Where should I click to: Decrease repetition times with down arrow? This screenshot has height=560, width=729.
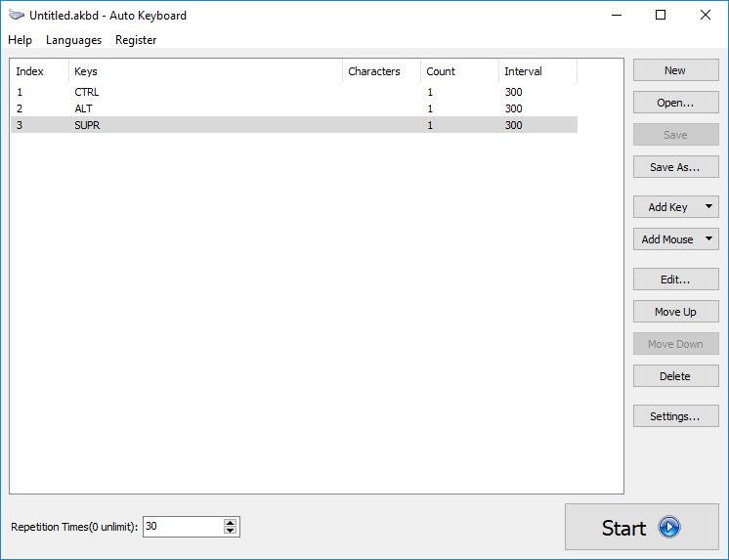tap(231, 531)
